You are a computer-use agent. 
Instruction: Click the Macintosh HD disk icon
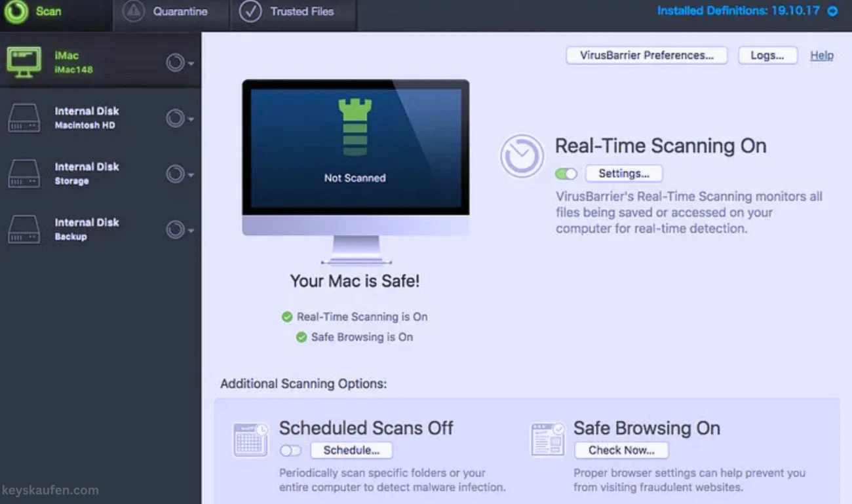point(24,119)
